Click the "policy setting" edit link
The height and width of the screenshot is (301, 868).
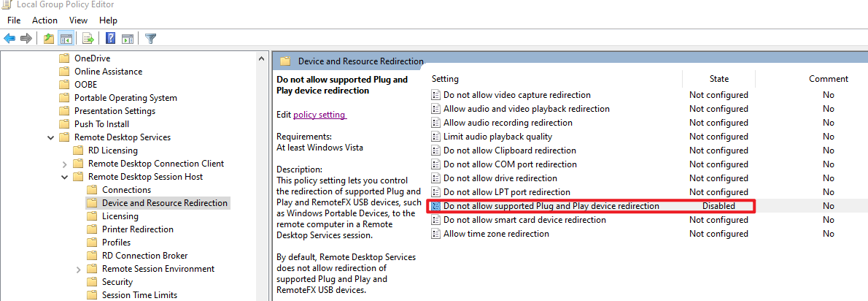coord(319,115)
